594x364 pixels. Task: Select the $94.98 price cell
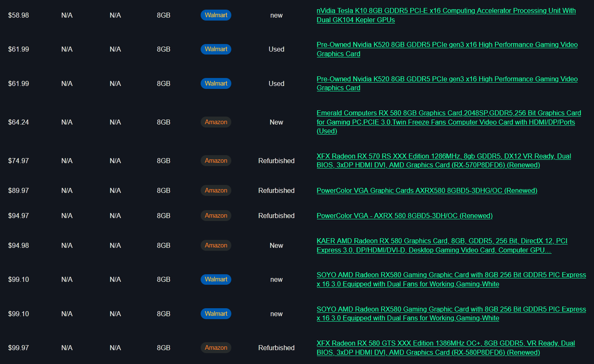[18, 245]
